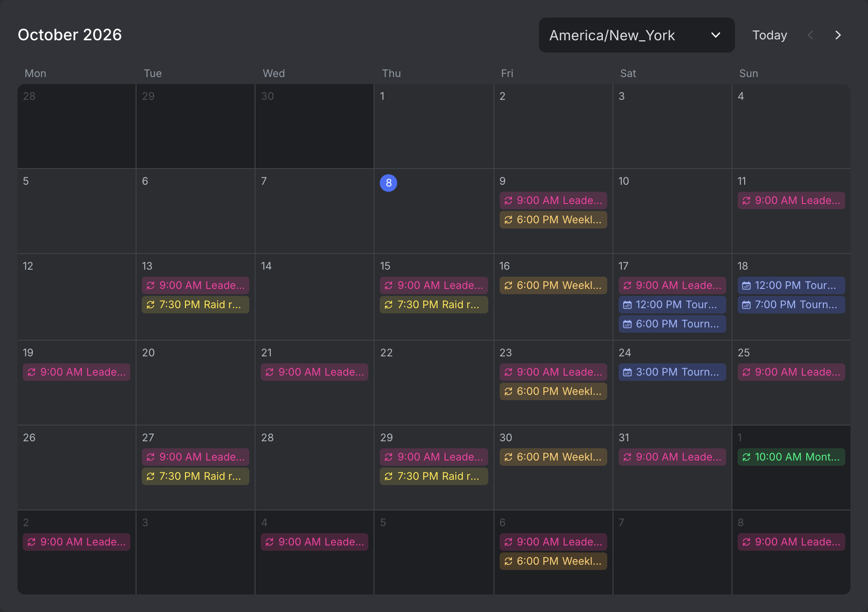The height and width of the screenshot is (612, 868).
Task: Open 6:00 PM Weekly event on October 30
Action: tap(553, 457)
